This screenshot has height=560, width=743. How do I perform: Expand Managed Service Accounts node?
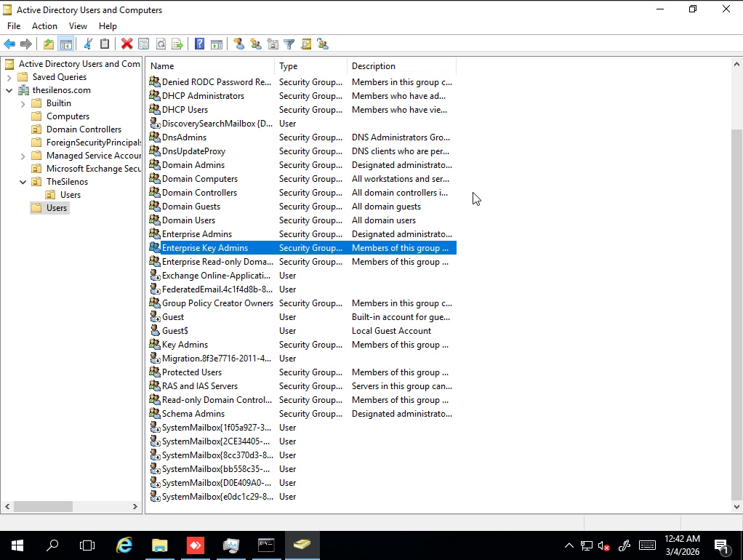[x=23, y=156]
